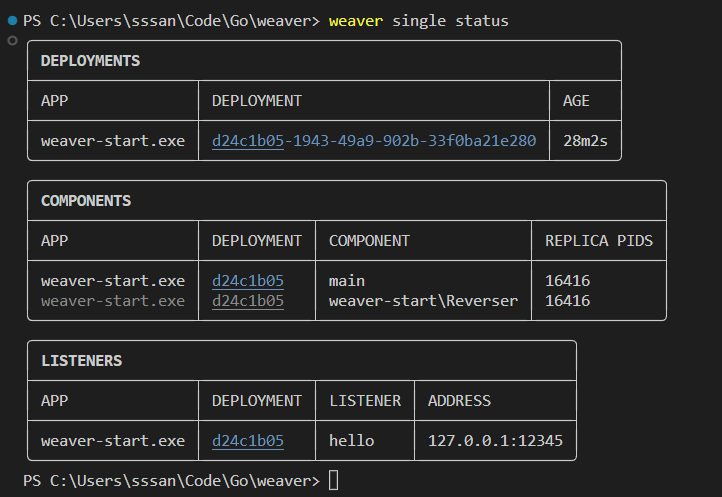Click the REPLICA PIDS column header
722x497 pixels.
pos(598,241)
